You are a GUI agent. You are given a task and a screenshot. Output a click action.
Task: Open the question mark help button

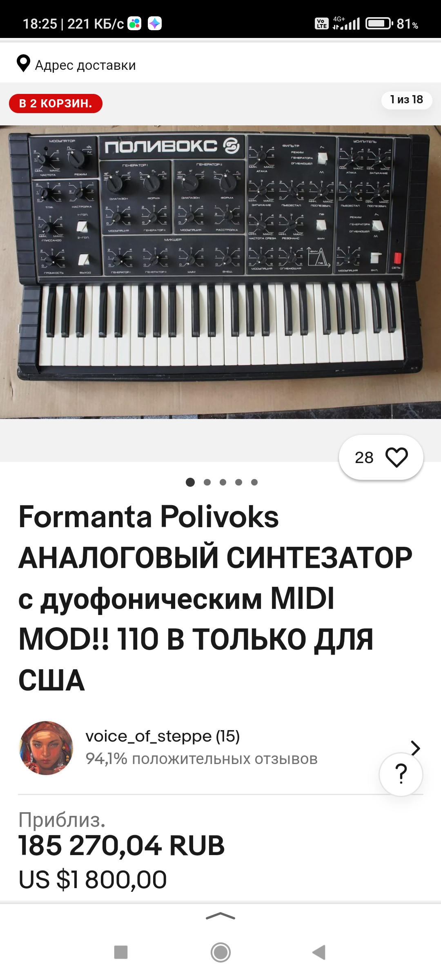pos(401,774)
